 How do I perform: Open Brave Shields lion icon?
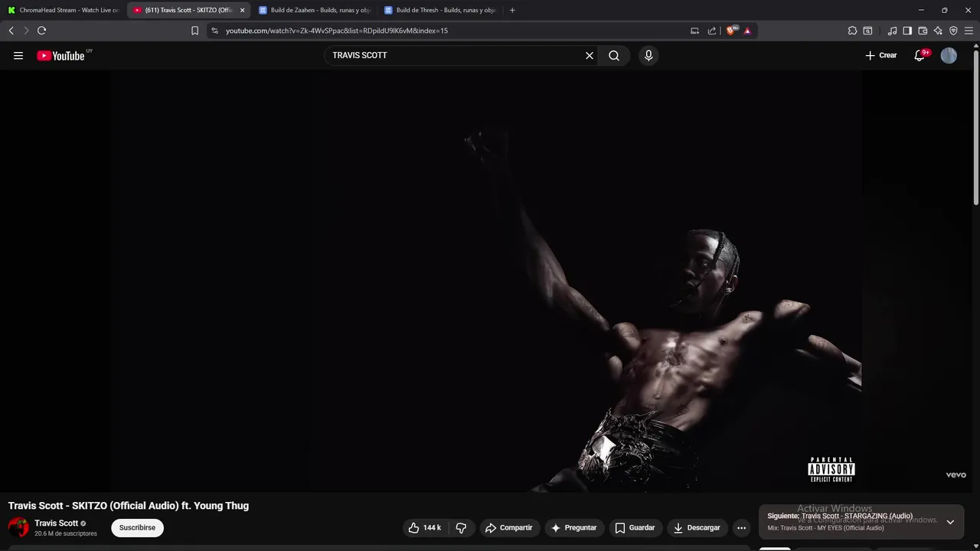click(x=731, y=31)
